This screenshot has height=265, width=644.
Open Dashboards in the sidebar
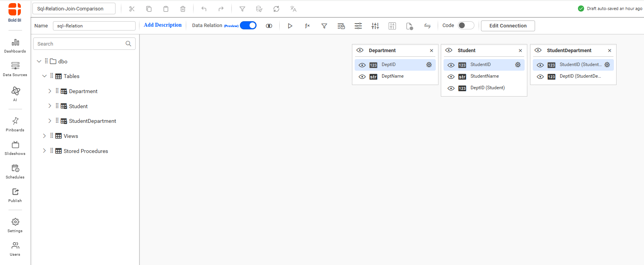pyautogui.click(x=15, y=46)
